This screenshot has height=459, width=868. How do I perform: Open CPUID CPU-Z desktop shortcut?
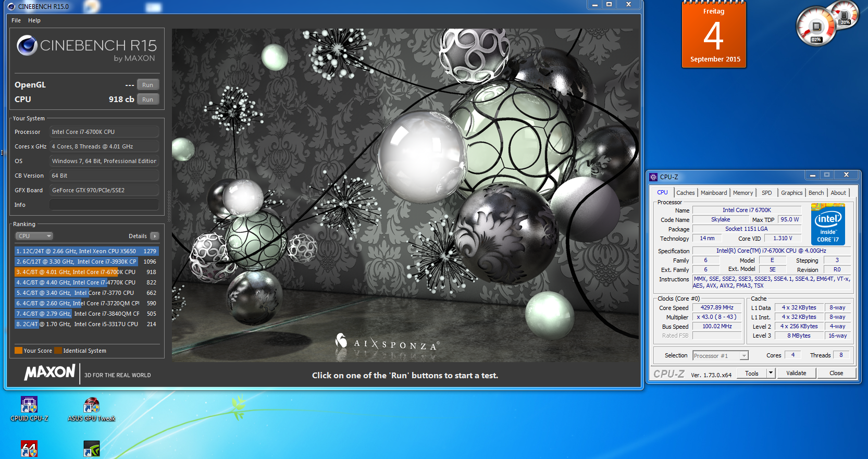tap(29, 409)
